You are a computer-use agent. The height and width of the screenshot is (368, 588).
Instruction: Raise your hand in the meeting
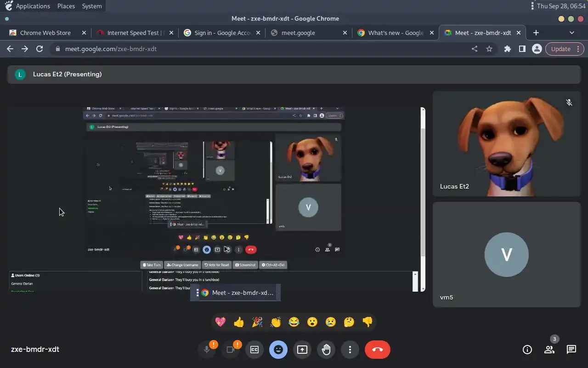coord(326,350)
